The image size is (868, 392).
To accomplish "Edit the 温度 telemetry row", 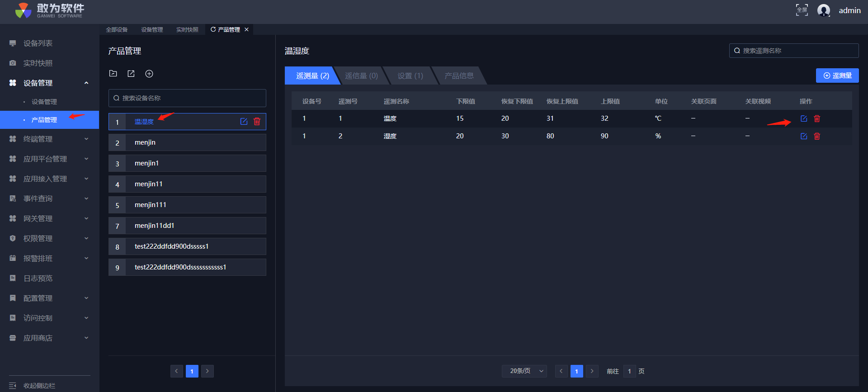I will tap(804, 118).
